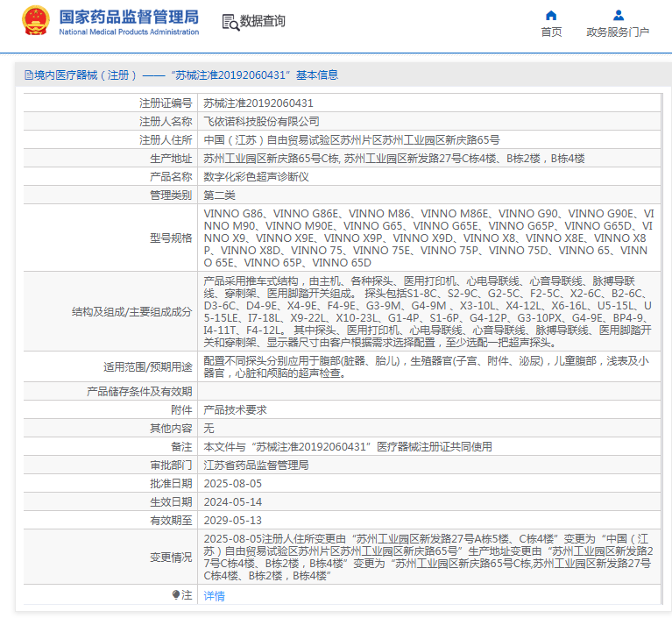The image size is (672, 618).
Task: Click the 政务服务门户 person icon
Action: tap(618, 15)
